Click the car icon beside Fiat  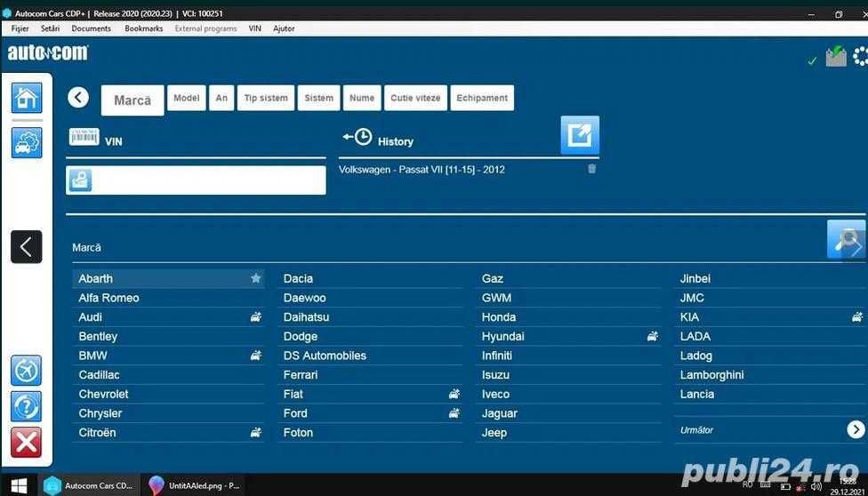(454, 394)
